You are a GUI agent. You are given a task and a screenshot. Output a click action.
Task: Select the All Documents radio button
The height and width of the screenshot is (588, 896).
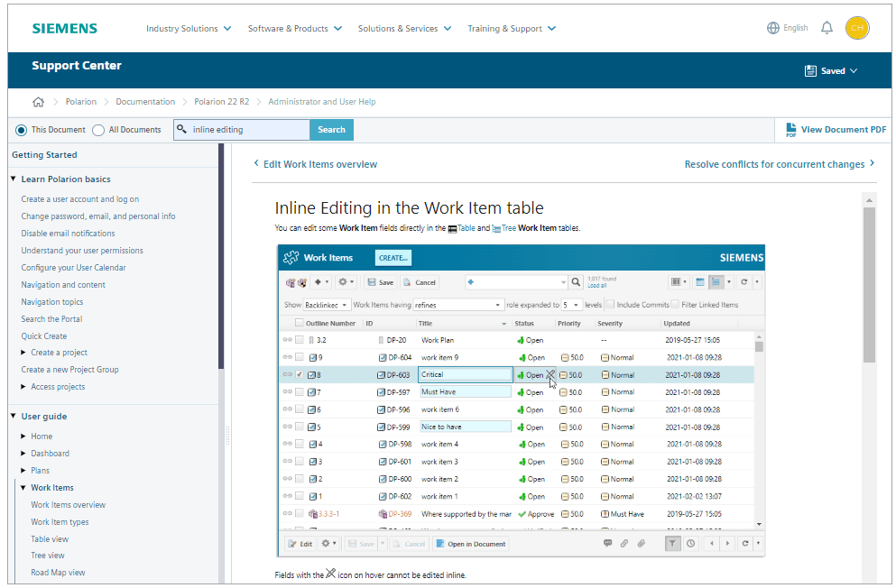click(x=98, y=130)
